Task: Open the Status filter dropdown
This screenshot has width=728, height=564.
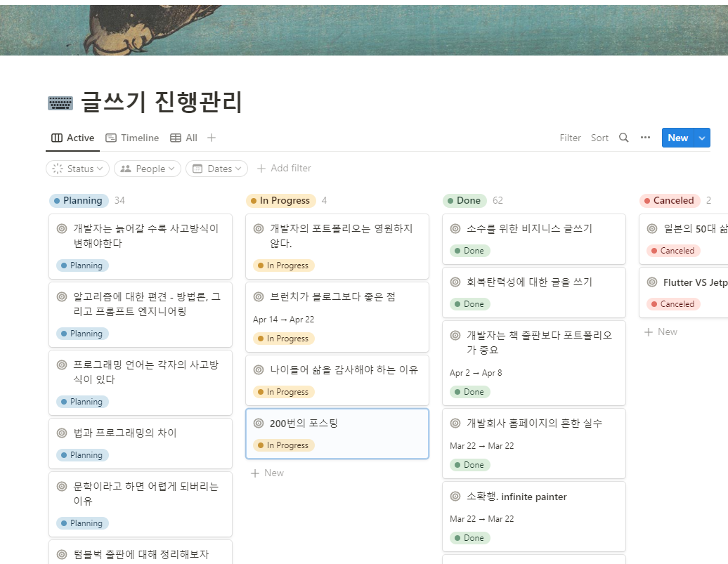Action: (x=77, y=169)
